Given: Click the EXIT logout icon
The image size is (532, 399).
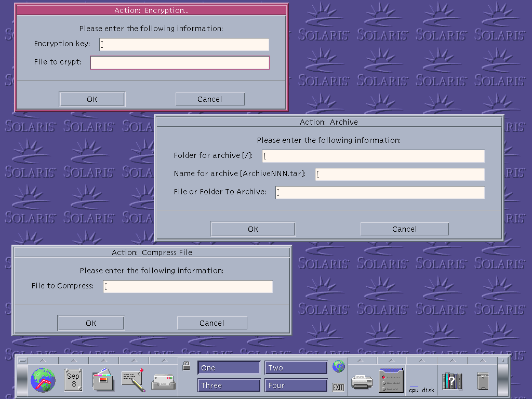Looking at the screenshot, I should tap(338, 387).
